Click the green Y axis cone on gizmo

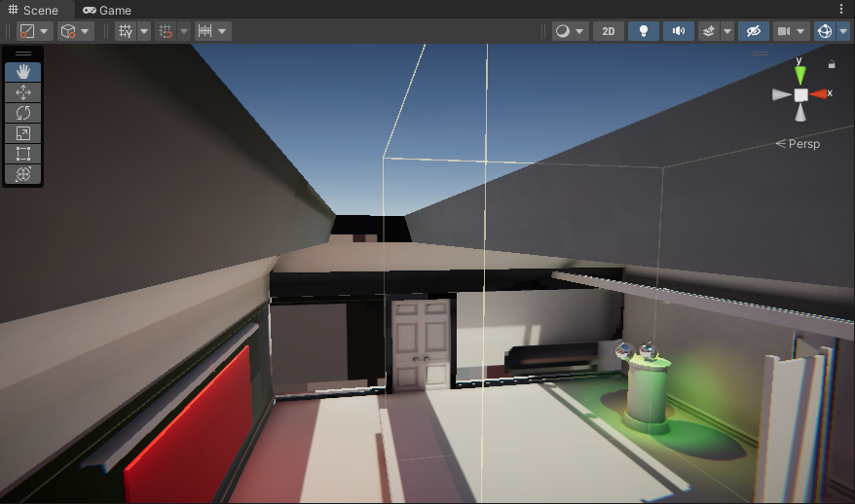pos(799,75)
